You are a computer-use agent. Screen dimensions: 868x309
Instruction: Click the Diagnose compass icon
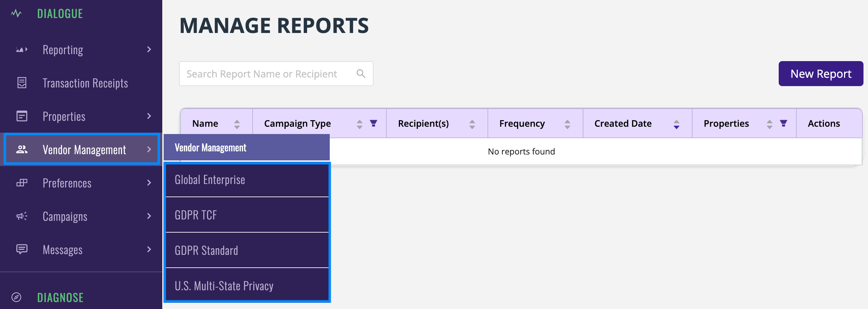point(16,297)
